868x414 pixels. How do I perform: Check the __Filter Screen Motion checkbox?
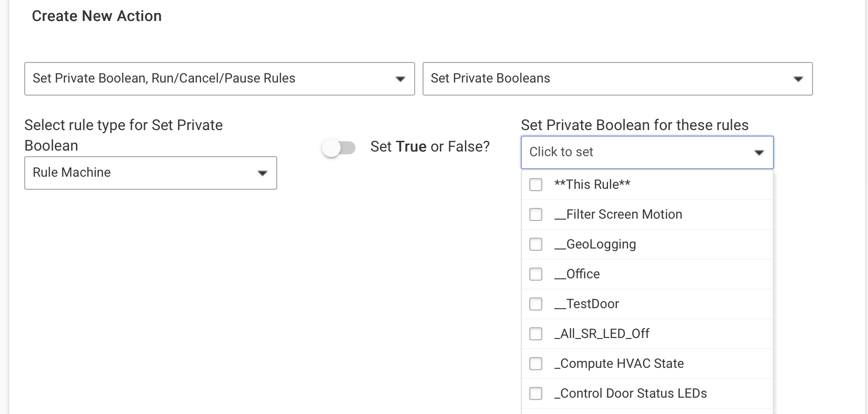536,214
